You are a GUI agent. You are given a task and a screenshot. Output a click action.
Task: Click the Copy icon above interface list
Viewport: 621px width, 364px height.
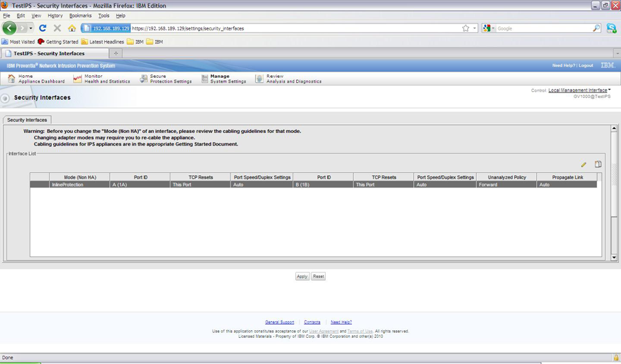click(x=598, y=164)
